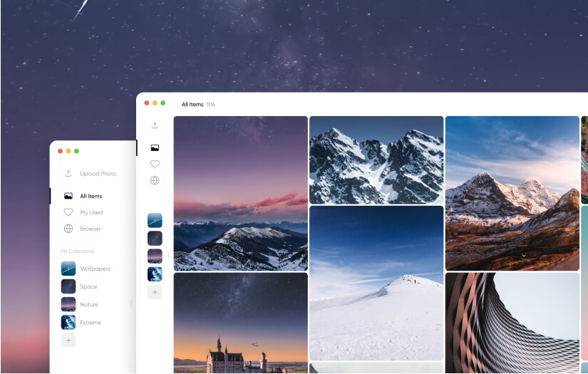Open liked photos via the heart icon in the collapsed sidebar
This screenshot has width=588, height=374.
pyautogui.click(x=155, y=164)
